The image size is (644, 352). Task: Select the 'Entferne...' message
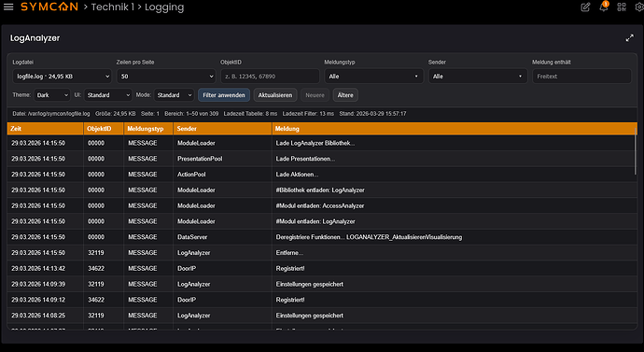[289, 253]
